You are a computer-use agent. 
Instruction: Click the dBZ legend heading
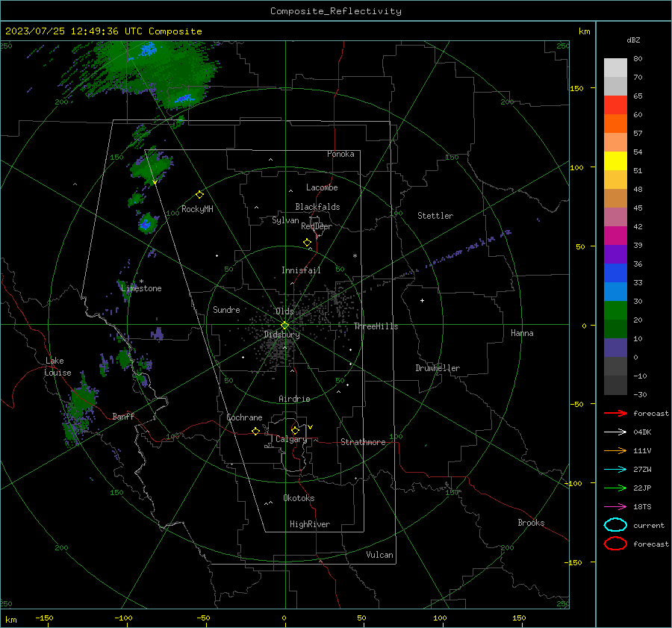click(633, 40)
